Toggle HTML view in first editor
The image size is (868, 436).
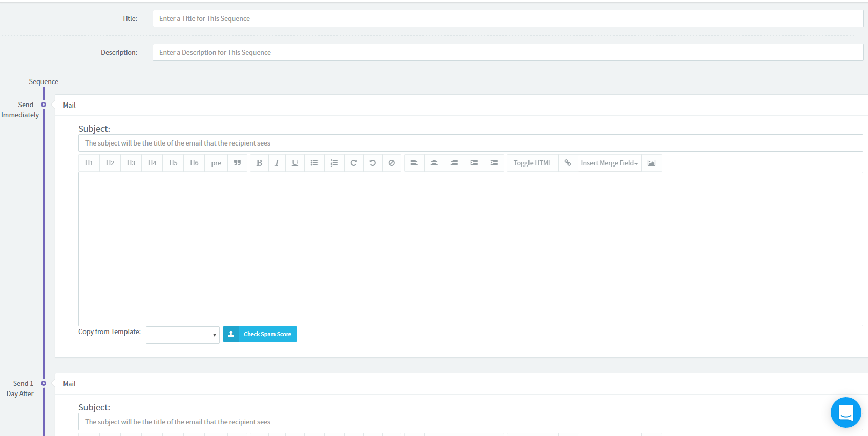pos(533,163)
